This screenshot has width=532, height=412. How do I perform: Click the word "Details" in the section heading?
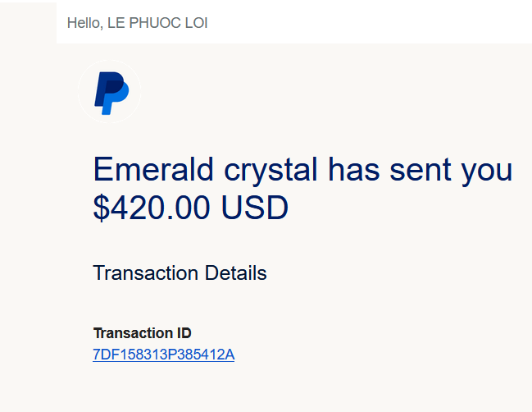[234, 272]
